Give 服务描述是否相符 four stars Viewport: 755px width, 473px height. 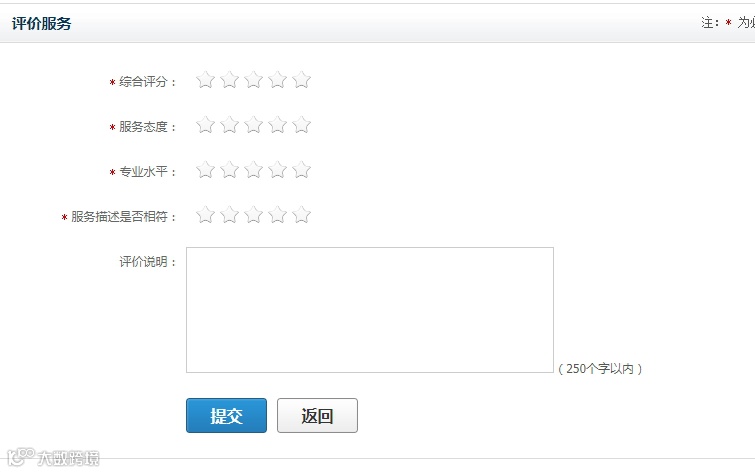point(277,215)
